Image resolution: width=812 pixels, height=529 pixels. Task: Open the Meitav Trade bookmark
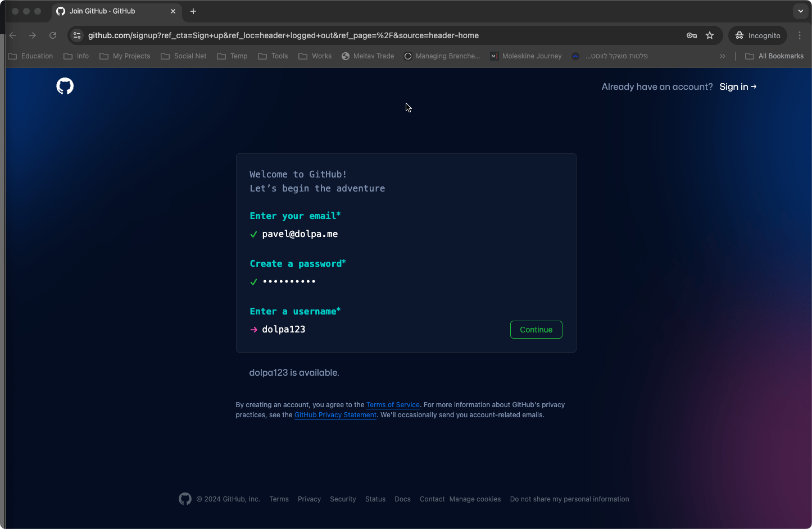tap(368, 56)
